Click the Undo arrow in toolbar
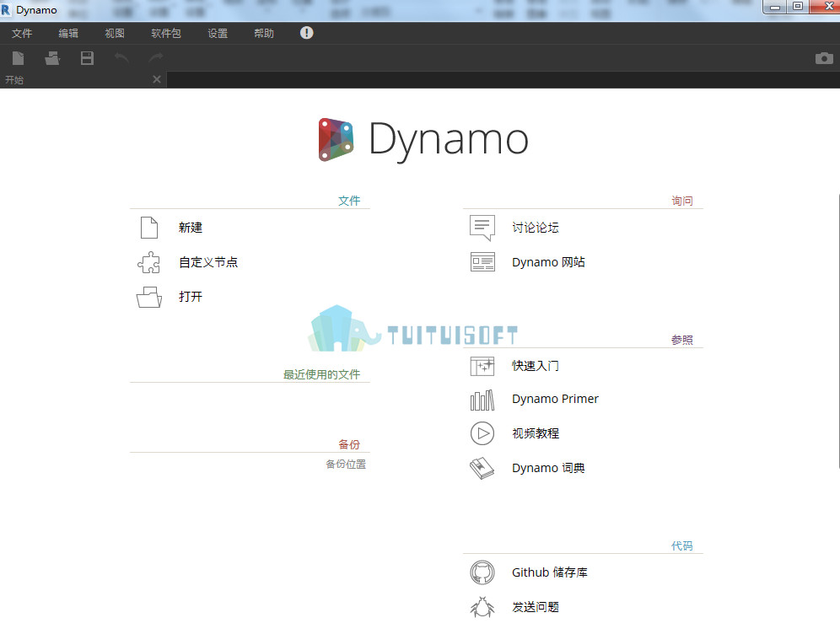The image size is (840, 634). [121, 57]
